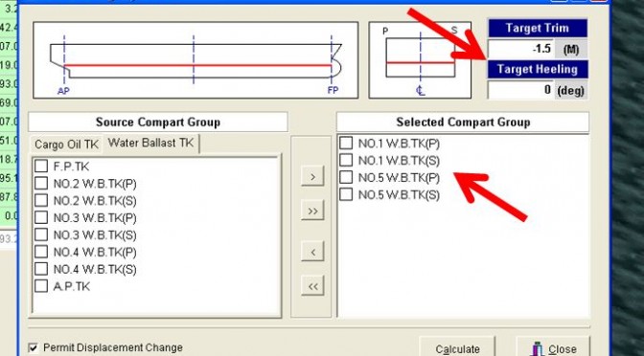Open the Water Ballast TK tab
The image size is (644, 356).
(x=150, y=144)
